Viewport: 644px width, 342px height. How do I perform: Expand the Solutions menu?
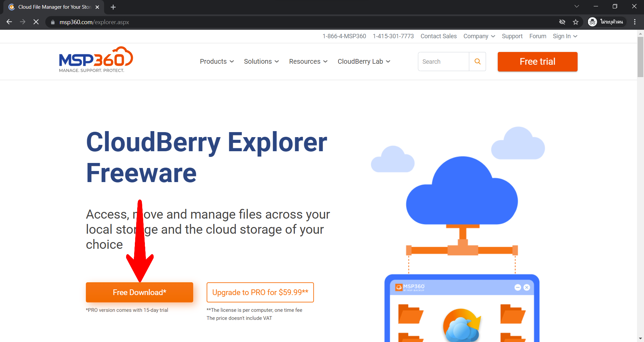[261, 61]
